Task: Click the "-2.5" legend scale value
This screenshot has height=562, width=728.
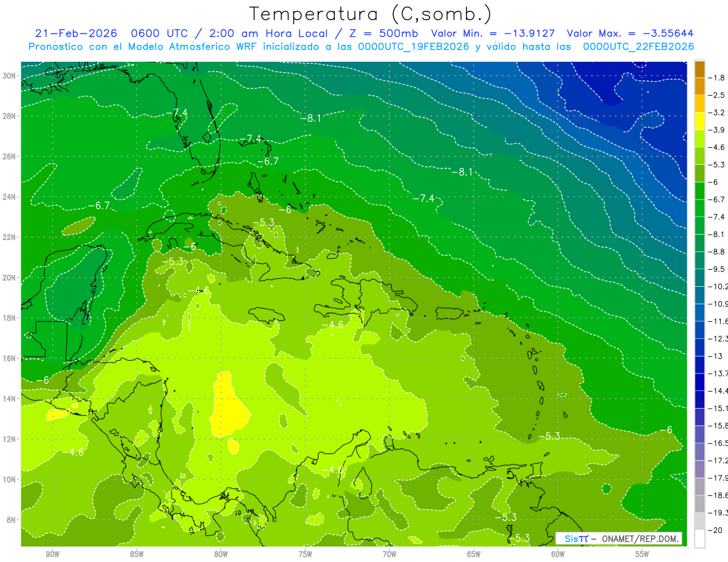Action: coord(717,95)
